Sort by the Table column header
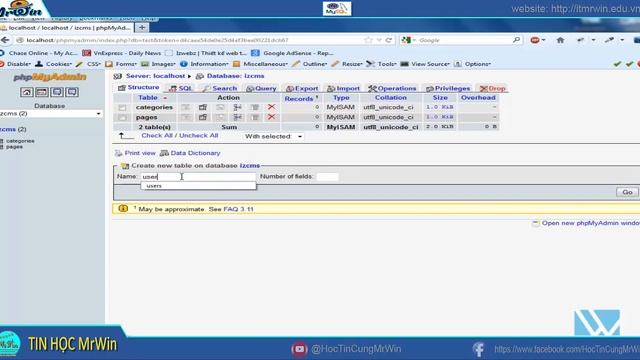640x360 pixels. pos(148,98)
